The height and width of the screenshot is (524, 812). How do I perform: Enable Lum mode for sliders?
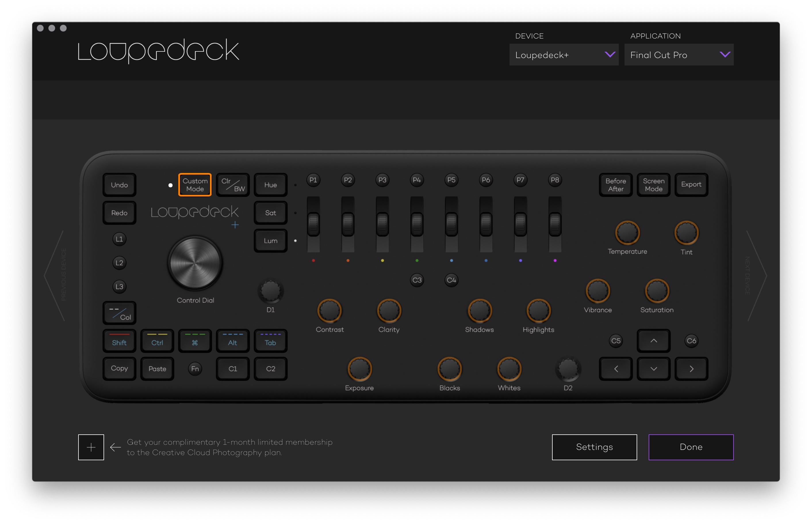(x=270, y=240)
